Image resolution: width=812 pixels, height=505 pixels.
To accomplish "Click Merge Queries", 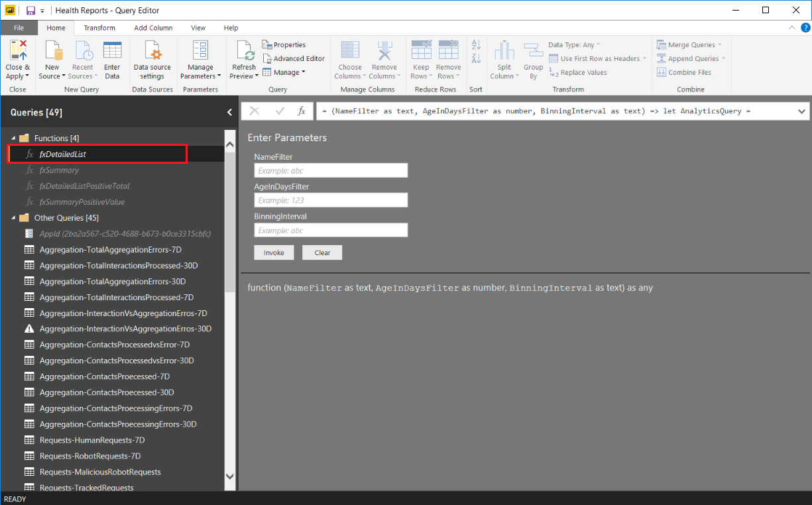I will pos(689,44).
